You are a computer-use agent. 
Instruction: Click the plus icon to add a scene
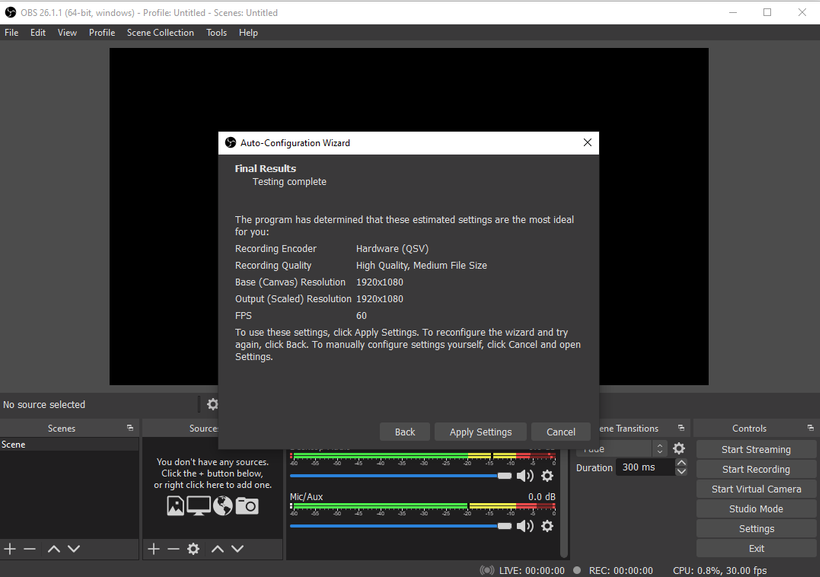pyautogui.click(x=9, y=548)
